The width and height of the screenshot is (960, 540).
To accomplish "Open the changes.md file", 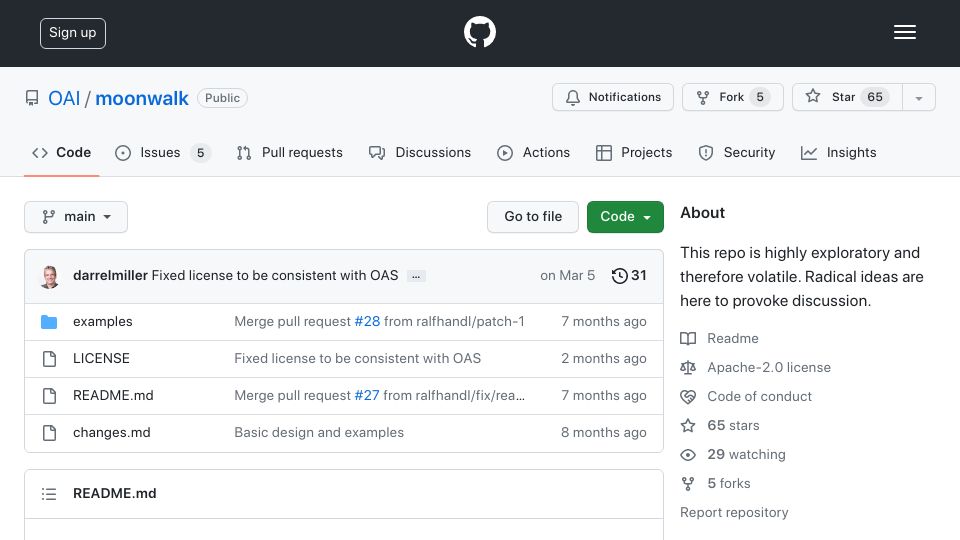I will click(111, 432).
